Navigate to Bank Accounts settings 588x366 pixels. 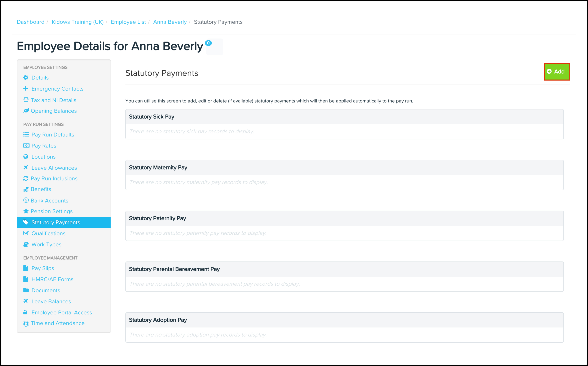pyautogui.click(x=49, y=200)
